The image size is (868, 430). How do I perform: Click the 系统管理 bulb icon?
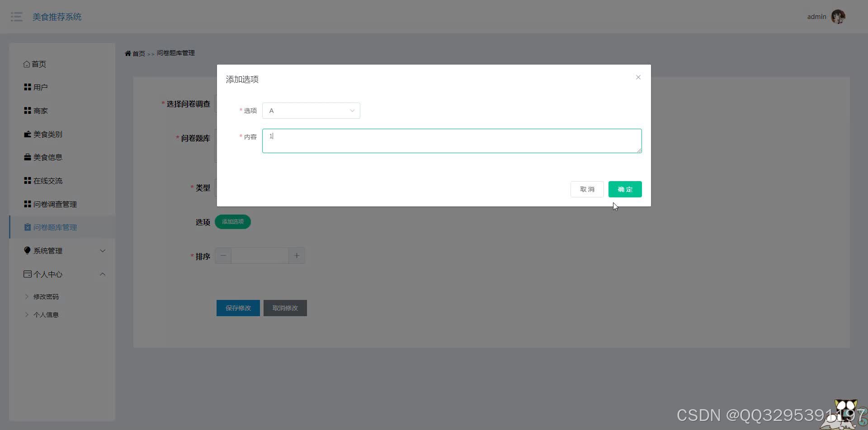(x=28, y=250)
